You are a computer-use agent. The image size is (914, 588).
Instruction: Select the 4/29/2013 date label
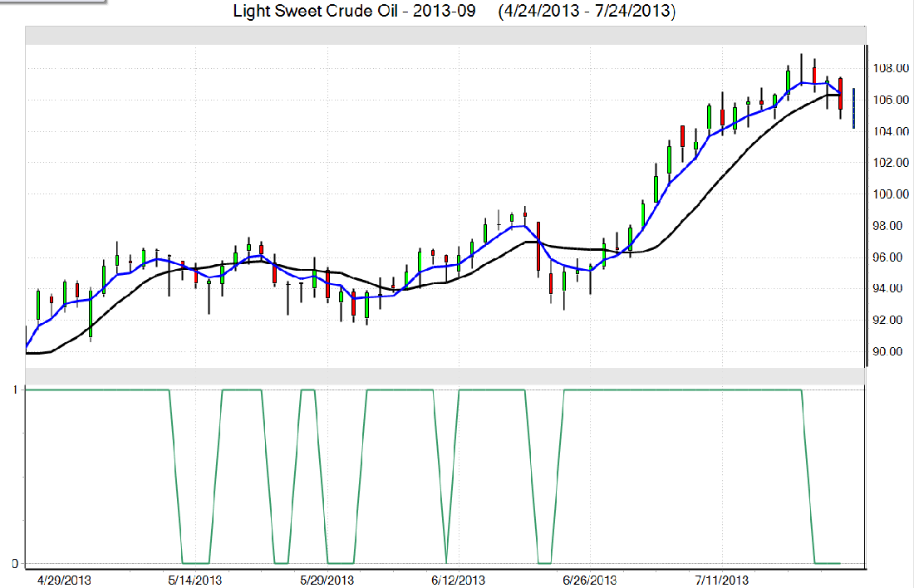click(66, 580)
